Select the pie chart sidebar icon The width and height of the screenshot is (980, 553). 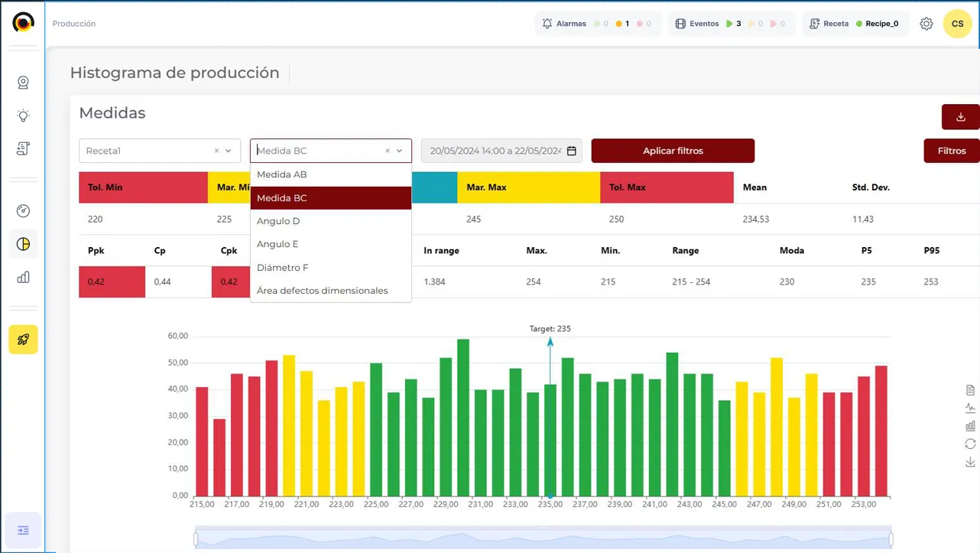[x=23, y=244]
